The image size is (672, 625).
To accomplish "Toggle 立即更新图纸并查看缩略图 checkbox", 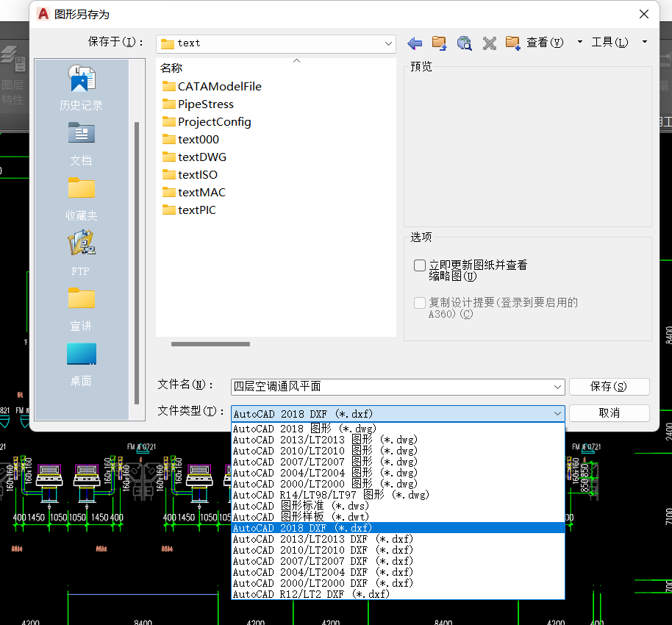I will pyautogui.click(x=420, y=265).
